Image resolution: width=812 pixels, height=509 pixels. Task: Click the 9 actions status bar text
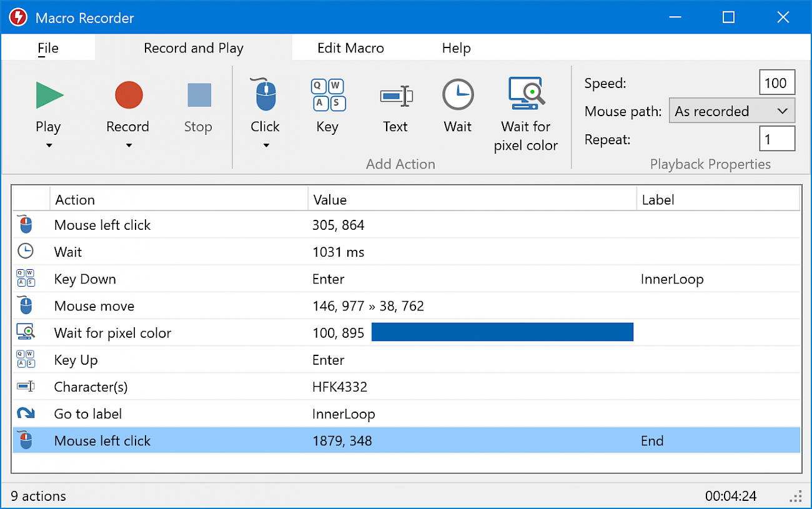coord(37,496)
